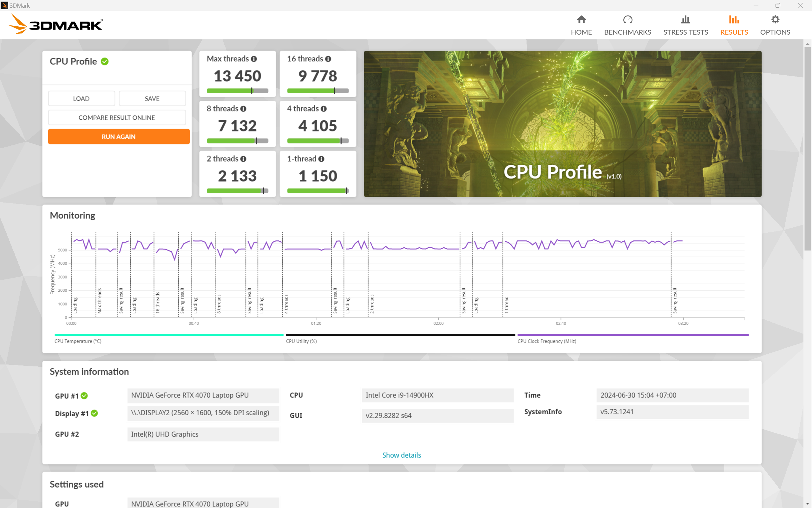Click the 2 133 score
This screenshot has width=812, height=508.
(238, 176)
